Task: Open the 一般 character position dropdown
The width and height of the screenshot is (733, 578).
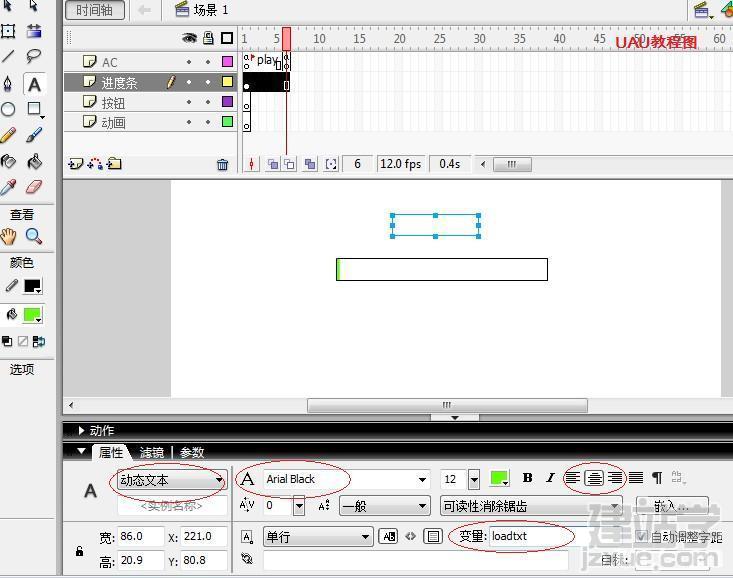Action: [x=385, y=506]
